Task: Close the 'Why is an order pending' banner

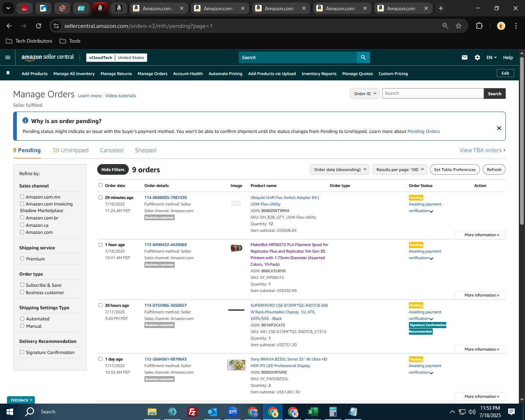Action: coord(499,128)
